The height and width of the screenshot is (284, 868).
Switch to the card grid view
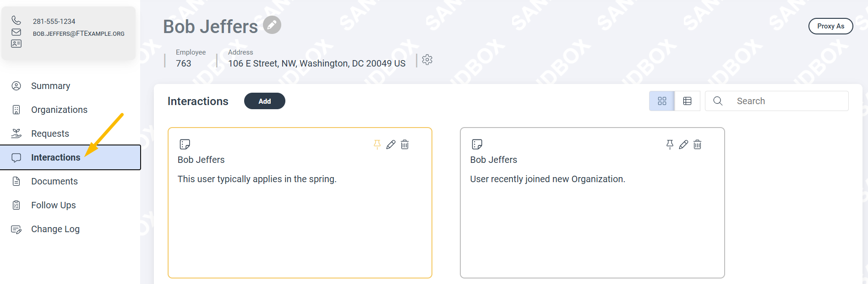pos(662,101)
